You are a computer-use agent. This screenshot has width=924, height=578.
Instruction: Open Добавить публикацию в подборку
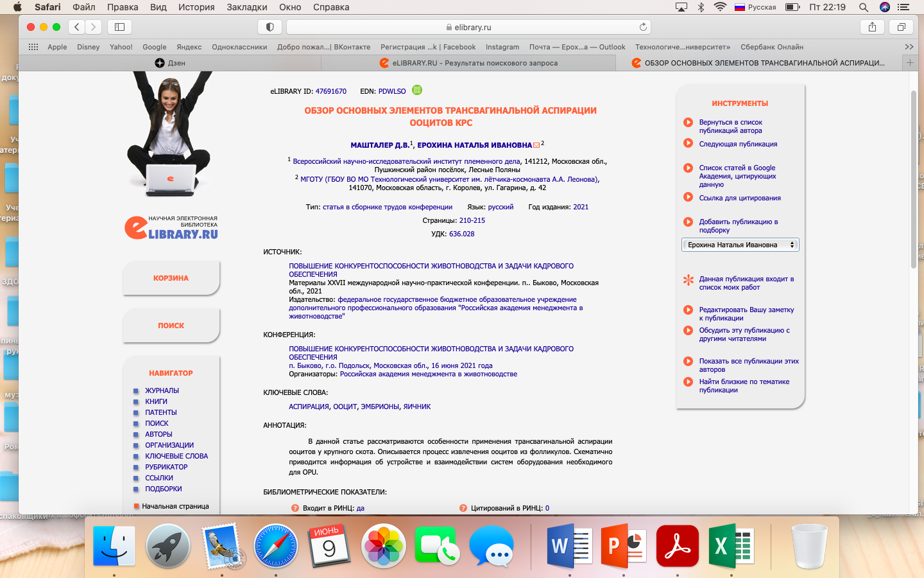[x=738, y=225]
